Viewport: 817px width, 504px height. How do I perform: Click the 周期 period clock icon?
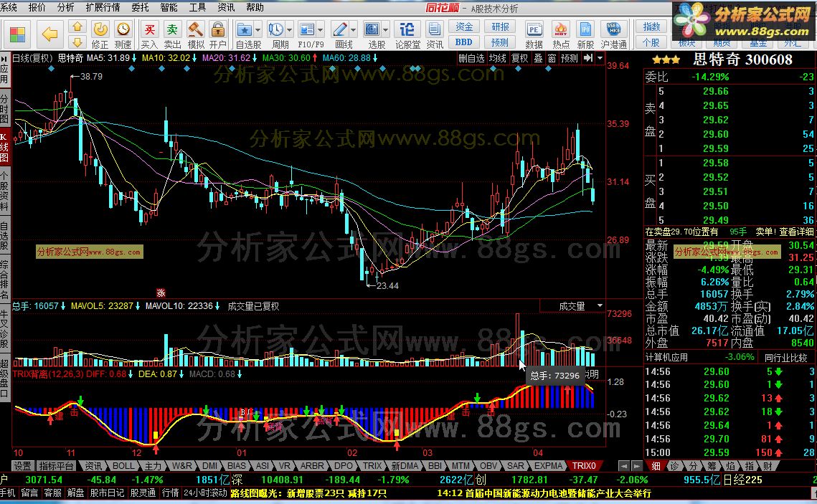(x=276, y=29)
